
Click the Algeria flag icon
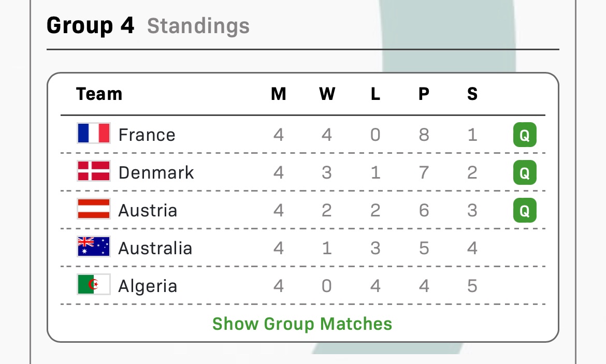pyautogui.click(x=94, y=285)
